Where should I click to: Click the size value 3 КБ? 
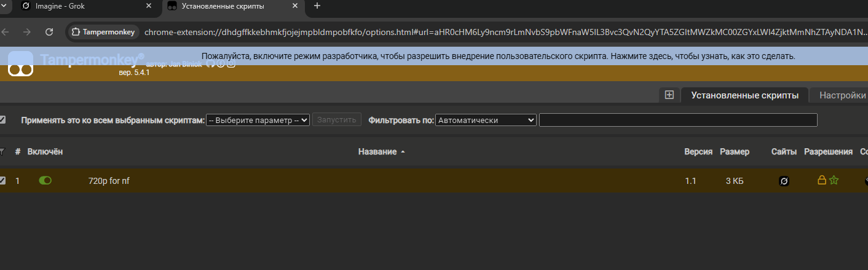tap(735, 181)
